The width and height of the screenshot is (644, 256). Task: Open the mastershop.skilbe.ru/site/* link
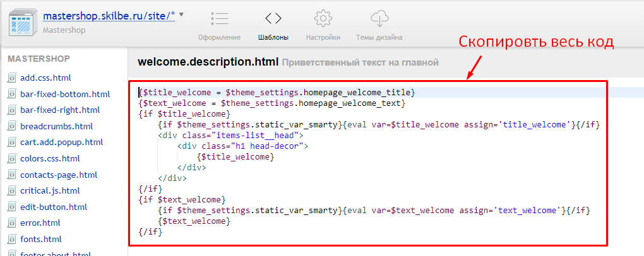(x=109, y=16)
